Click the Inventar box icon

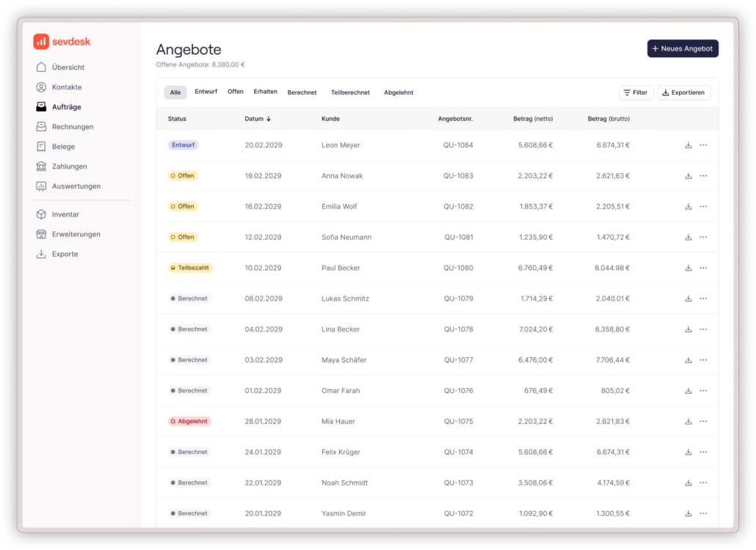pos(41,215)
